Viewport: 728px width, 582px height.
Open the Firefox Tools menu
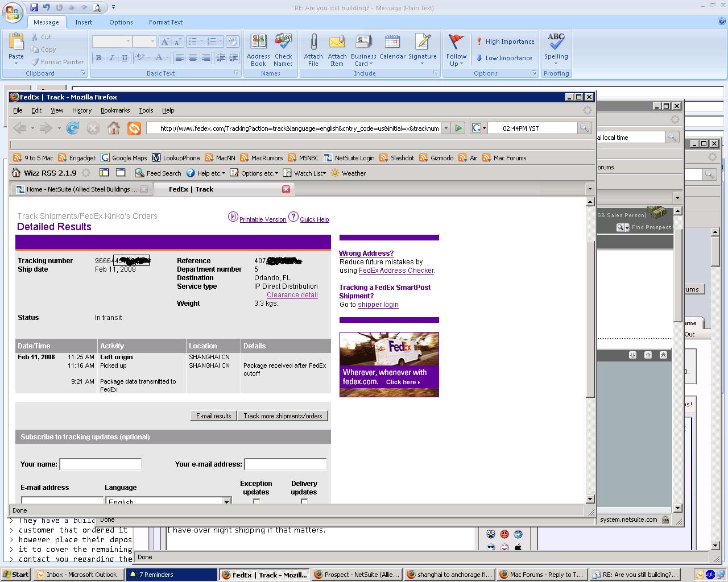tap(146, 110)
